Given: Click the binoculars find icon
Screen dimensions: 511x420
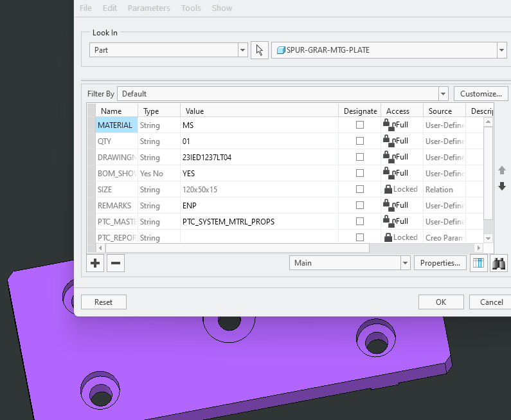Looking at the screenshot, I should pos(499,263).
